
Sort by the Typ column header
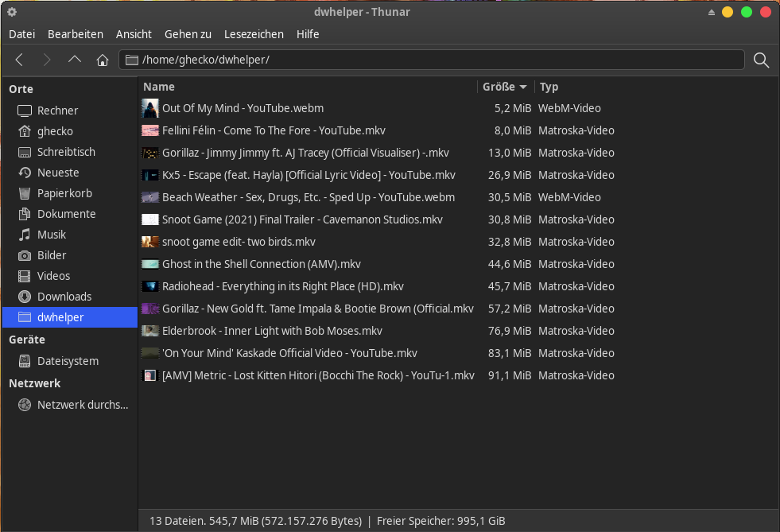549,87
